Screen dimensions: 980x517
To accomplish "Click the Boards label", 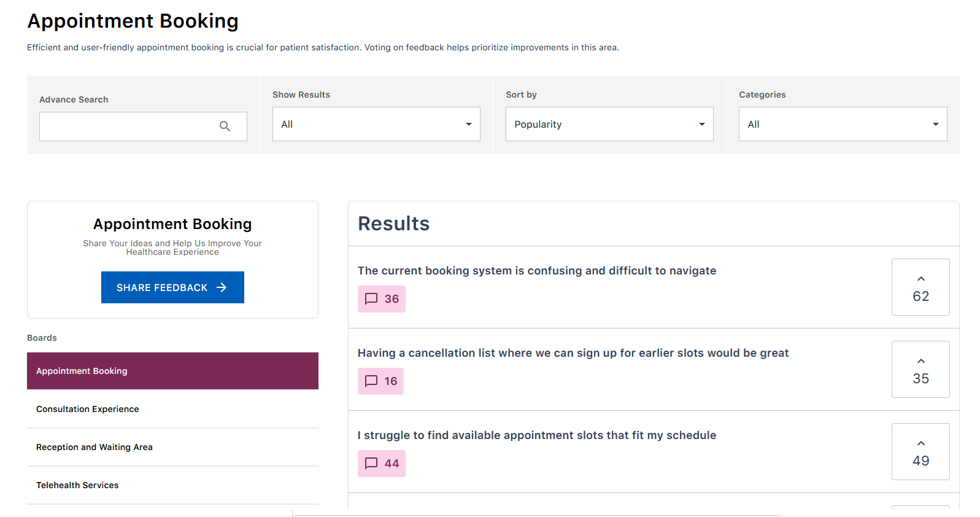I will pos(42,338).
